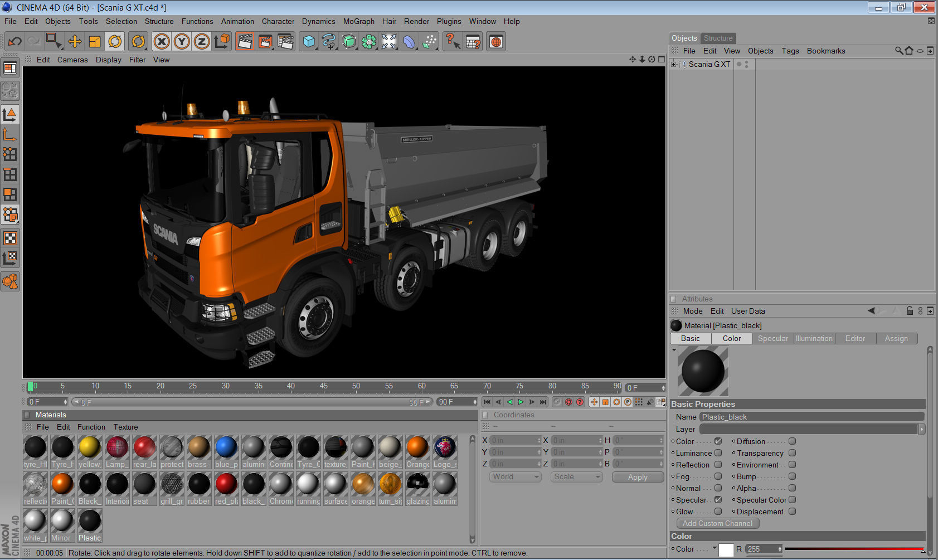Click the white Color swatch
Image resolution: width=938 pixels, height=560 pixels.
[x=726, y=549]
